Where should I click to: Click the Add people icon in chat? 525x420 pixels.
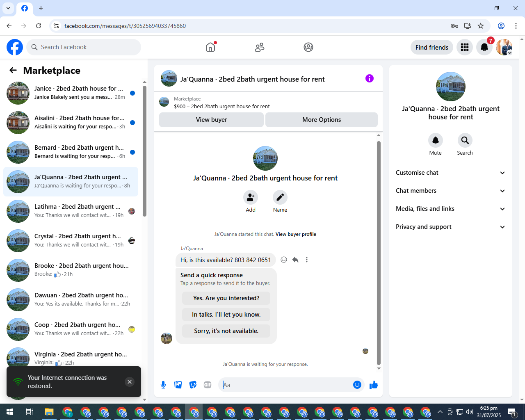click(251, 197)
